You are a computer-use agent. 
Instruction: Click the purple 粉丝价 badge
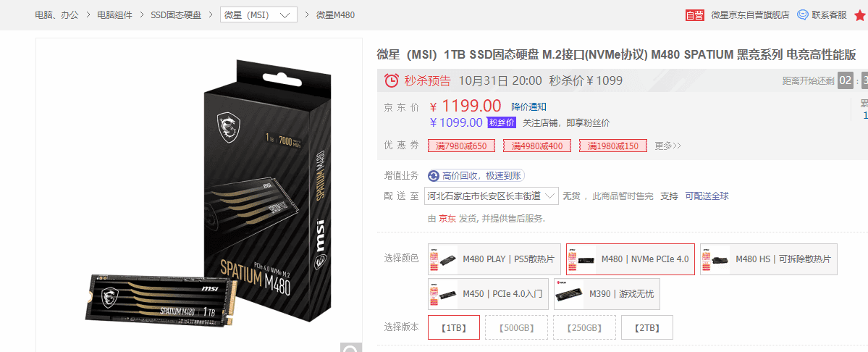502,122
